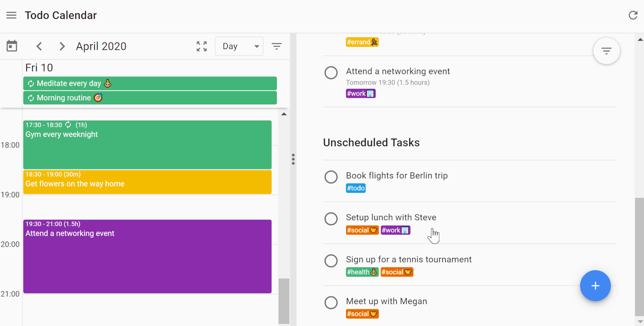
Task: Click the task list scrollbar up arrow
Action: (x=640, y=39)
